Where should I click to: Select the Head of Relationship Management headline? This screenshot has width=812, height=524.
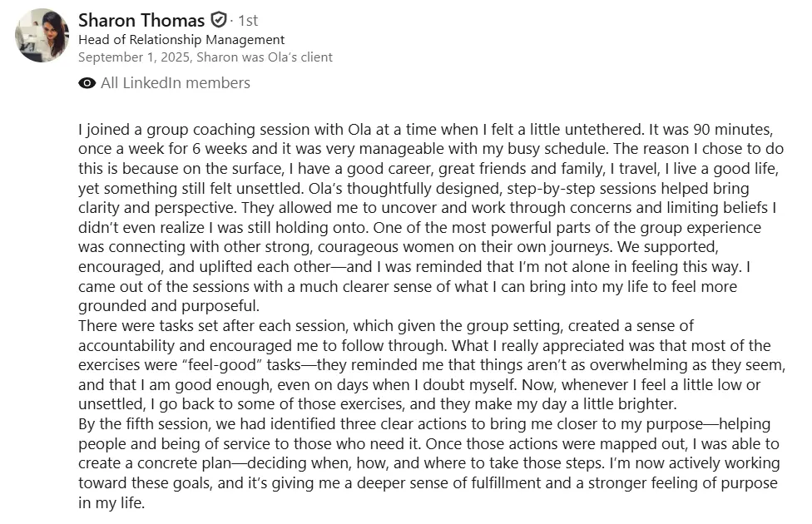(x=181, y=40)
